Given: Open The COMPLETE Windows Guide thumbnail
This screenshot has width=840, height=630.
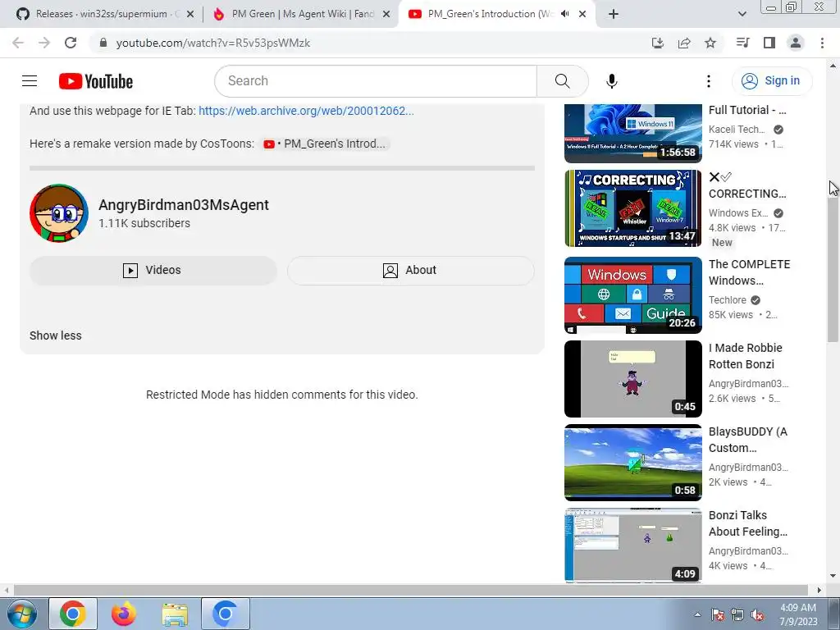Looking at the screenshot, I should 632,295.
